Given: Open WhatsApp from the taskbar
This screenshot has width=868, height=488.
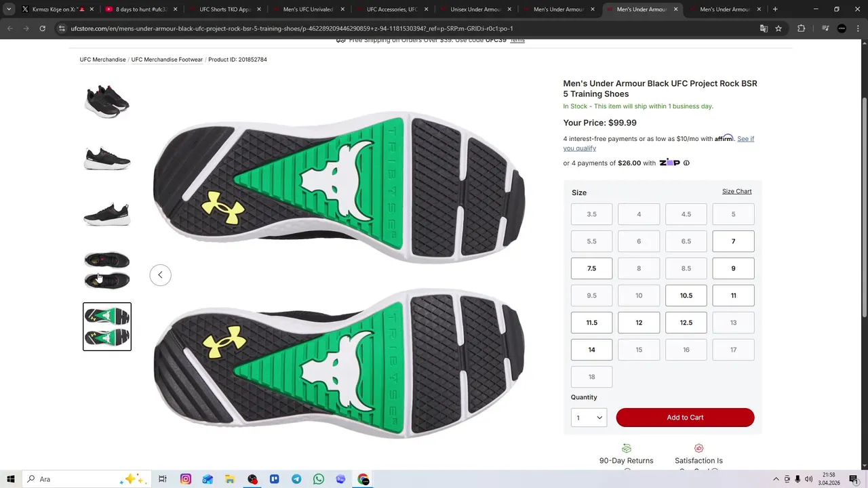Looking at the screenshot, I should [x=319, y=479].
